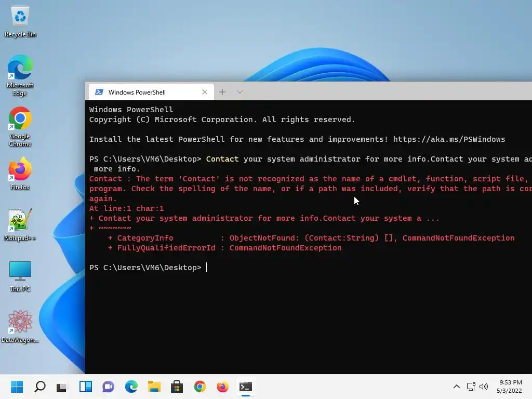Click the 'FullyQualifiedErrorId' error line
The height and width of the screenshot is (399, 532).
point(224,248)
